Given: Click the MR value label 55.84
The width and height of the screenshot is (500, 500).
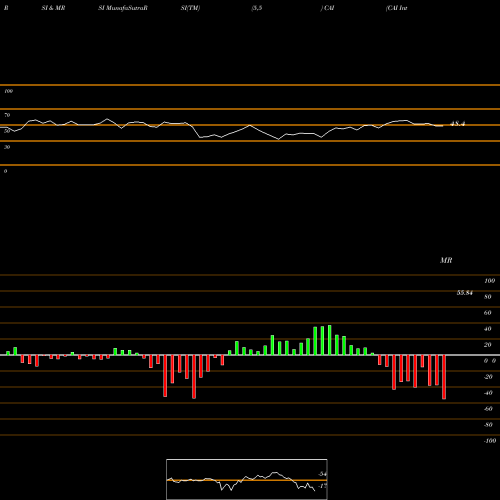Looking at the screenshot, I should tap(465, 293).
